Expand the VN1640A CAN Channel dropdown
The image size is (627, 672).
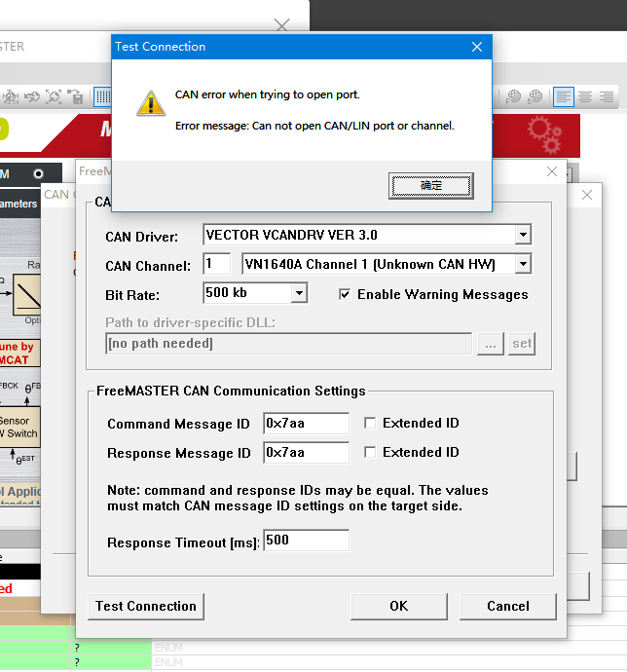523,264
